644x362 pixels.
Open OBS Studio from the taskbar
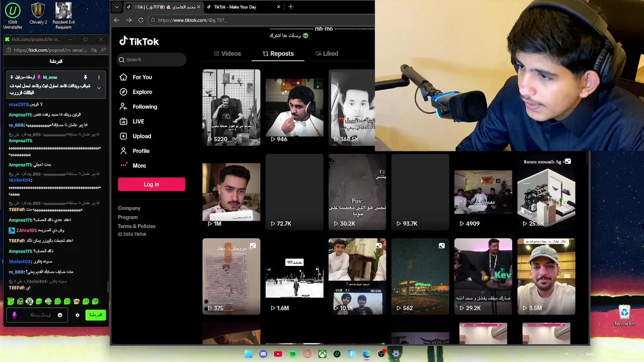(381, 354)
